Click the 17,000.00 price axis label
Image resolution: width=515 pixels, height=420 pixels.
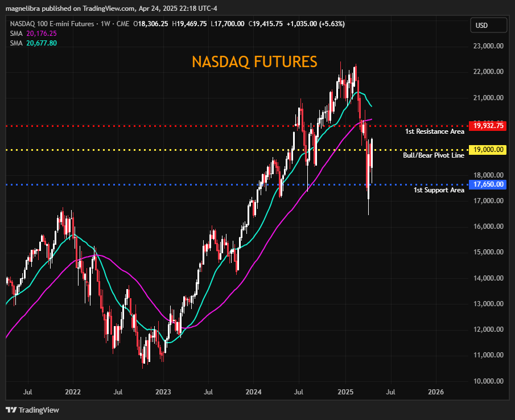(x=488, y=201)
